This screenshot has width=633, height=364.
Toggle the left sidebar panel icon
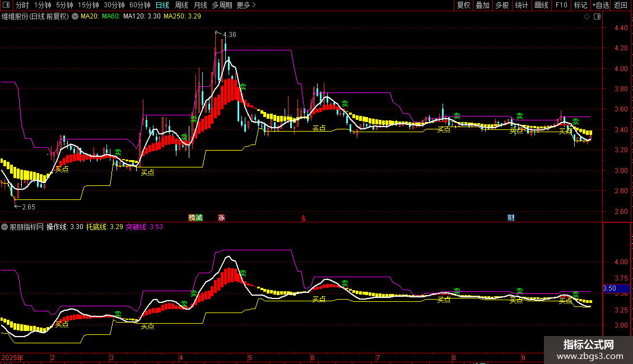pos(6,5)
